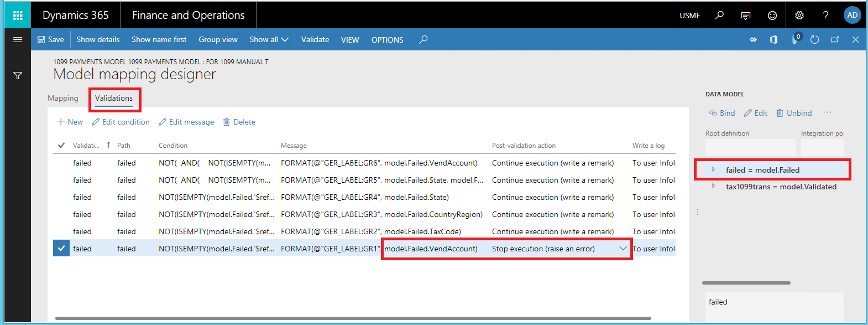Select the GR5 State message cell
This screenshot has width=868, height=325.
[382, 180]
